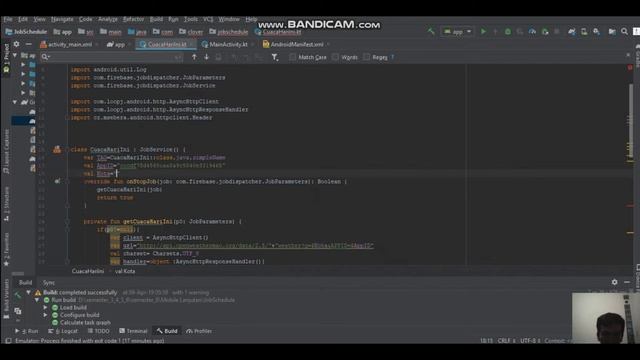Click the error stripe indicator at top right
This screenshot has height=360, width=640.
tap(630, 67)
